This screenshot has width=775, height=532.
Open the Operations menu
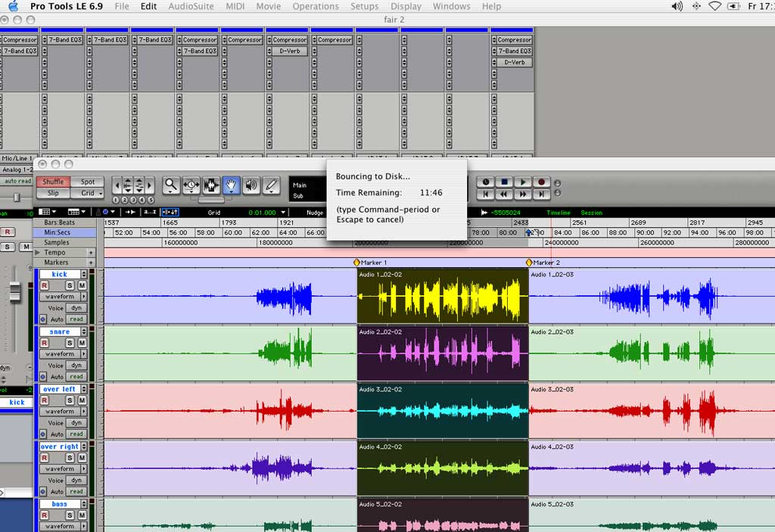coord(316,6)
